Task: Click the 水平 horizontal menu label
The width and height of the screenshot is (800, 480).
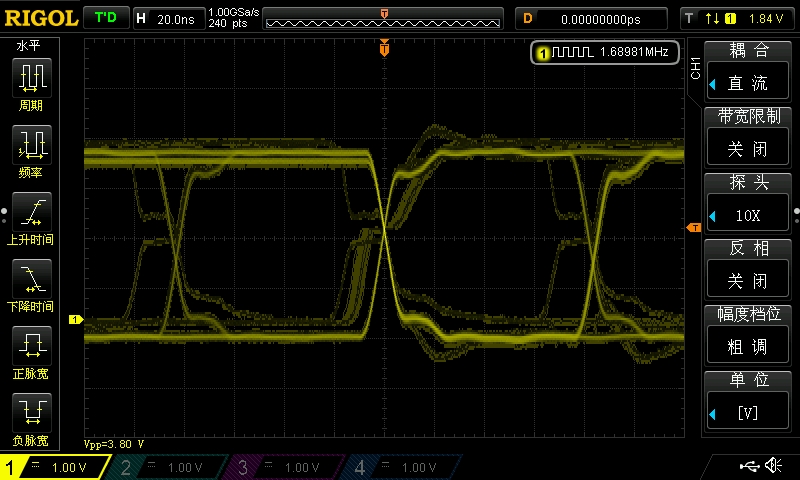Action: tap(28, 46)
